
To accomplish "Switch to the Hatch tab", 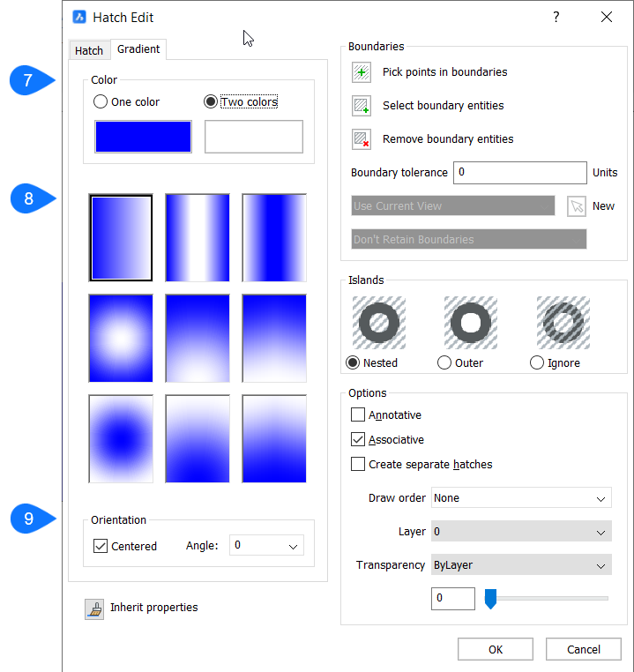I will 88,50.
